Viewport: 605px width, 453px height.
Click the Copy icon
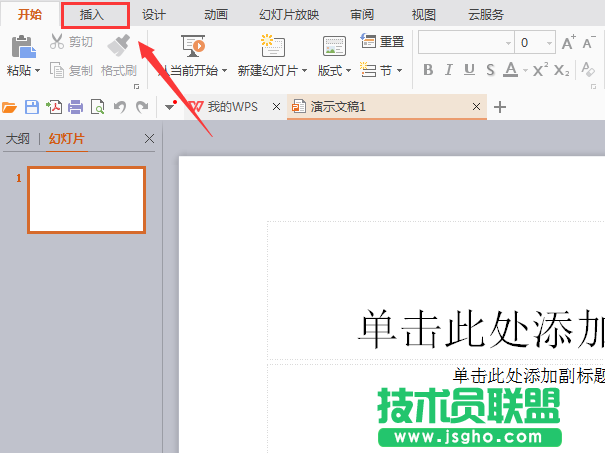[x=57, y=70]
